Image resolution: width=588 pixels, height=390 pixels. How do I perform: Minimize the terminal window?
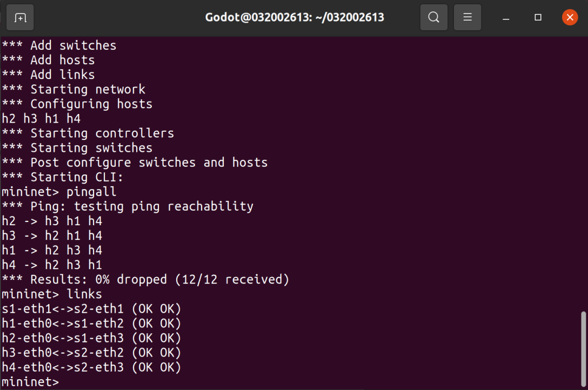(x=506, y=18)
